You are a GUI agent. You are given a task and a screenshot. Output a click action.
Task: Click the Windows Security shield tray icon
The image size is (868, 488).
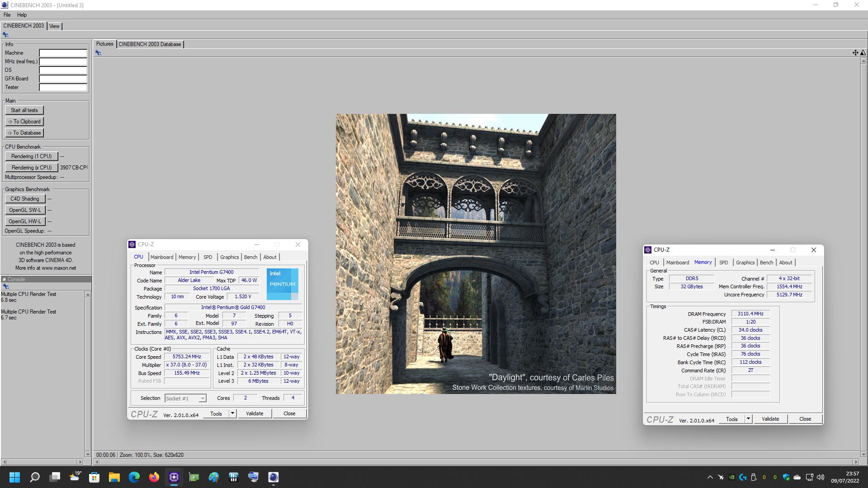pyautogui.click(x=786, y=477)
